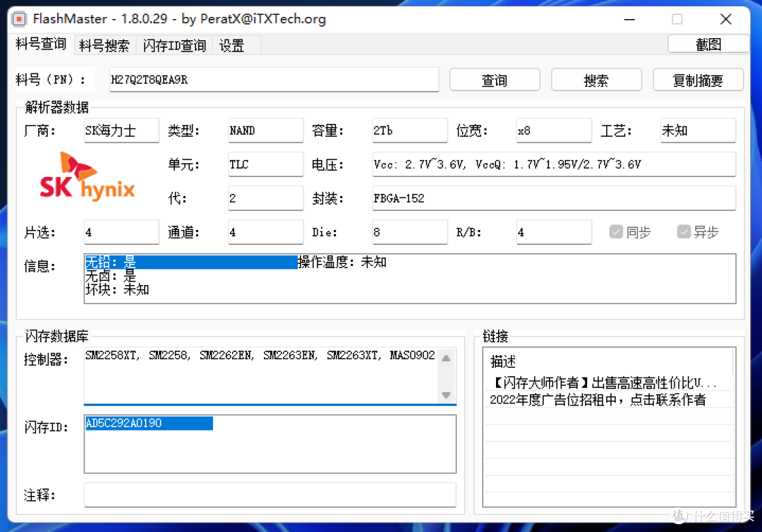Click inside the 注释 input field
762x532 pixels.
(x=270, y=495)
